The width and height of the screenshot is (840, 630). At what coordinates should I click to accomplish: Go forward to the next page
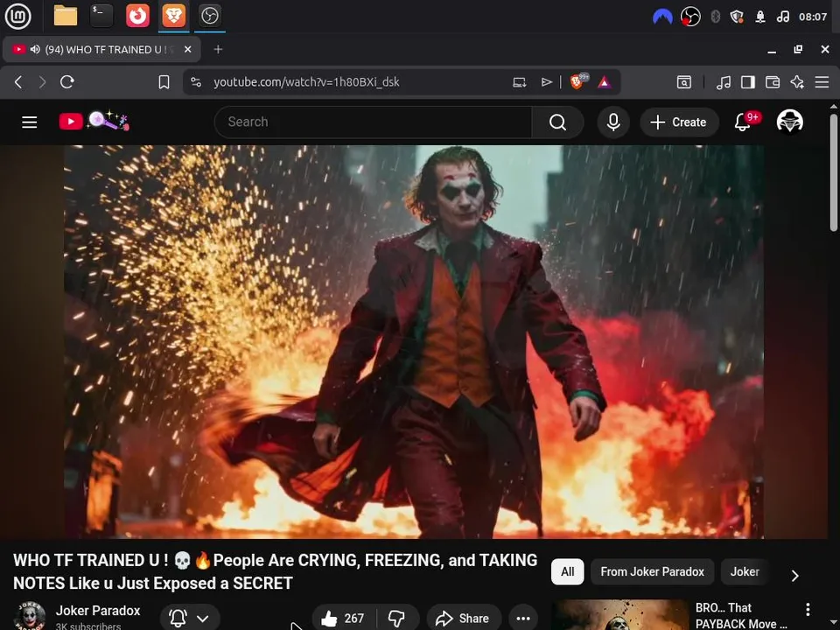(42, 82)
